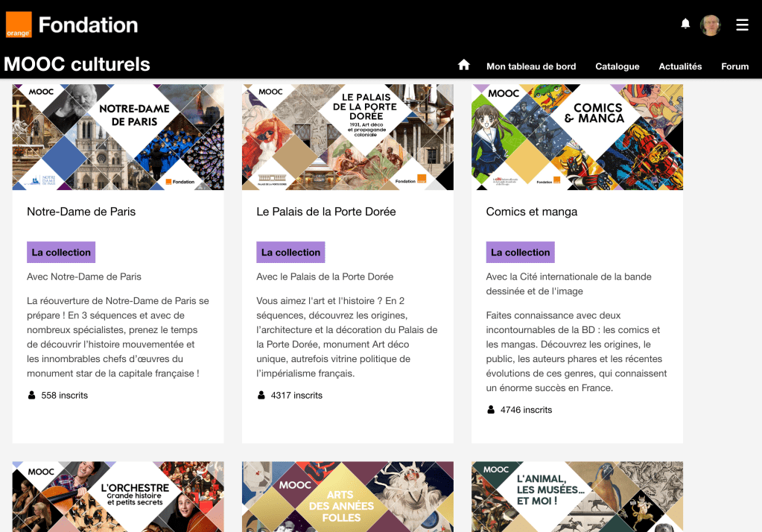Click the person icon beside 4317 inscrits
The width and height of the screenshot is (762, 532).
click(x=261, y=396)
